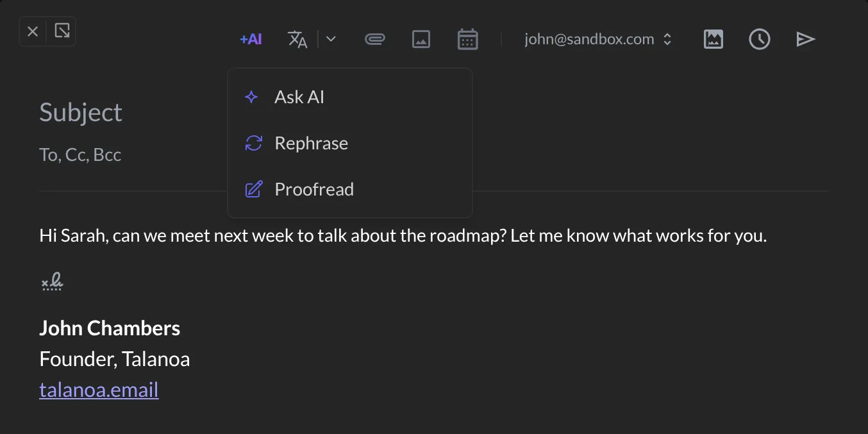This screenshot has height=434, width=868.
Task: Remove signature via signature icon
Action: [x=52, y=281]
